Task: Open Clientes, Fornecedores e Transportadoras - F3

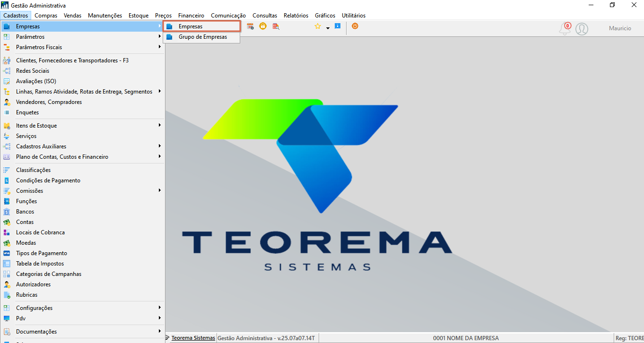Action: (x=82, y=60)
